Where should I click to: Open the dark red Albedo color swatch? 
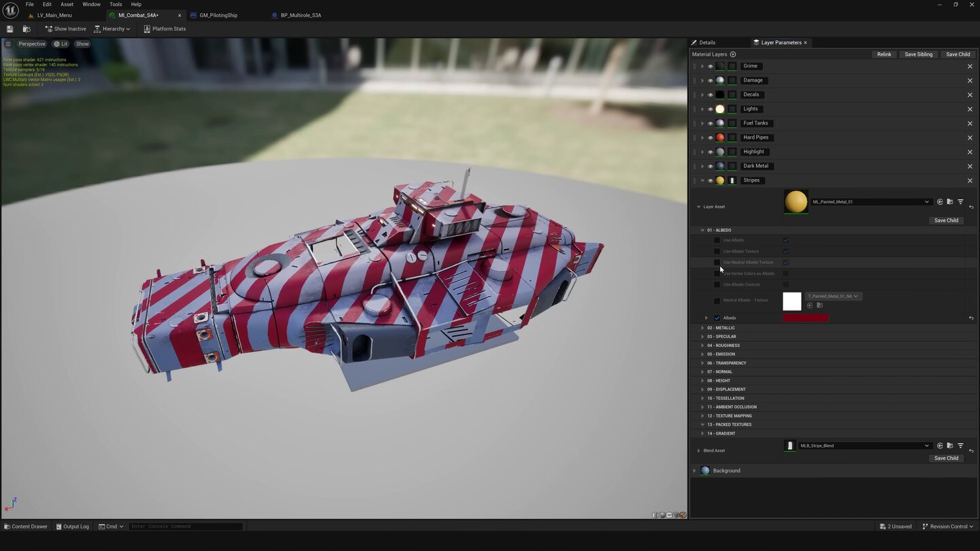pyautogui.click(x=805, y=318)
